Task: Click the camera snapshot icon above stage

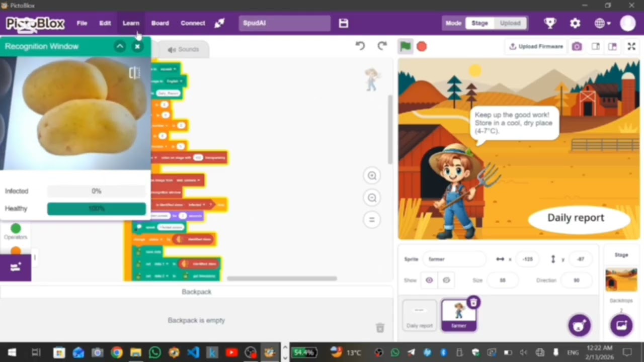Action: pos(577,46)
